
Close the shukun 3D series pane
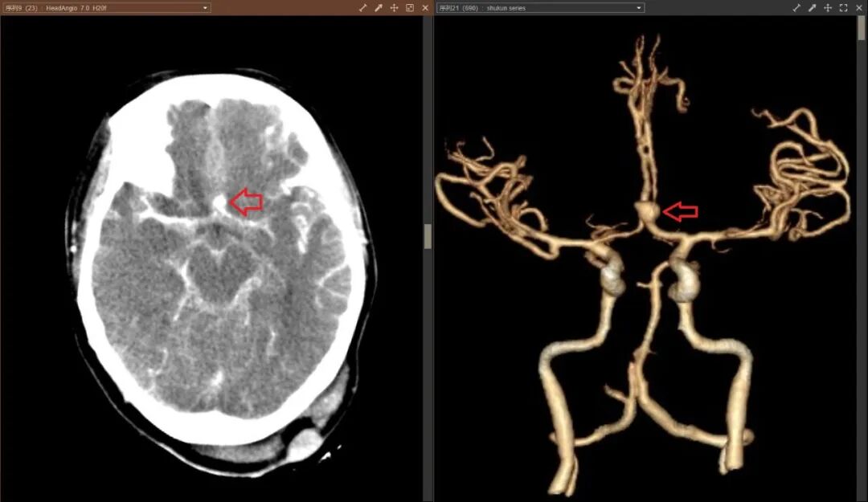[858, 8]
